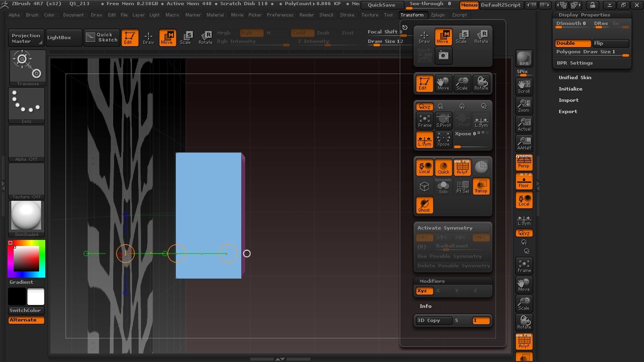Click the Frame icon on the right shelf

point(524,266)
